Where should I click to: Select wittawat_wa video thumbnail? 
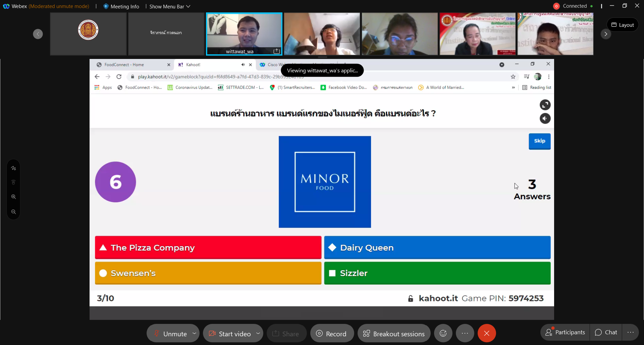[244, 33]
